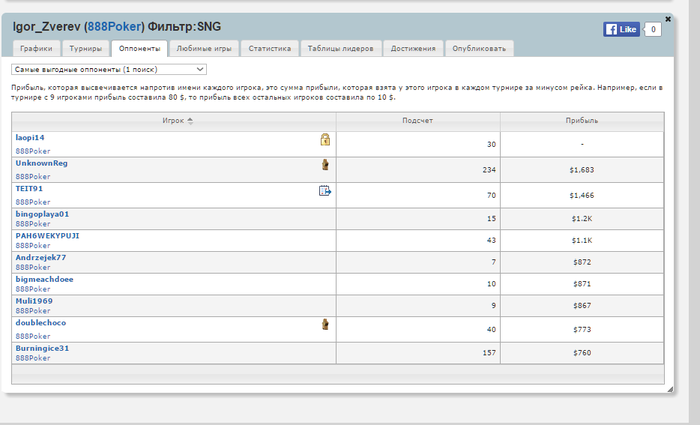This screenshot has width=700, height=425.
Task: Click the player figure icon beside UnknownReg
Action: coord(325,164)
